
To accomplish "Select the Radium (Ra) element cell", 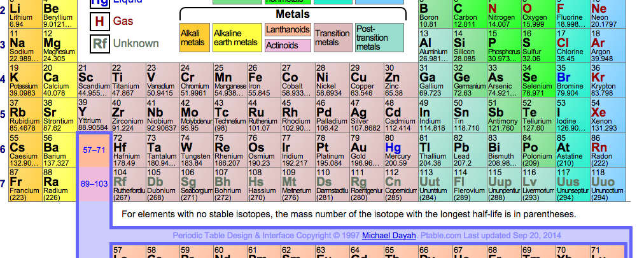I will (x=60, y=185).
